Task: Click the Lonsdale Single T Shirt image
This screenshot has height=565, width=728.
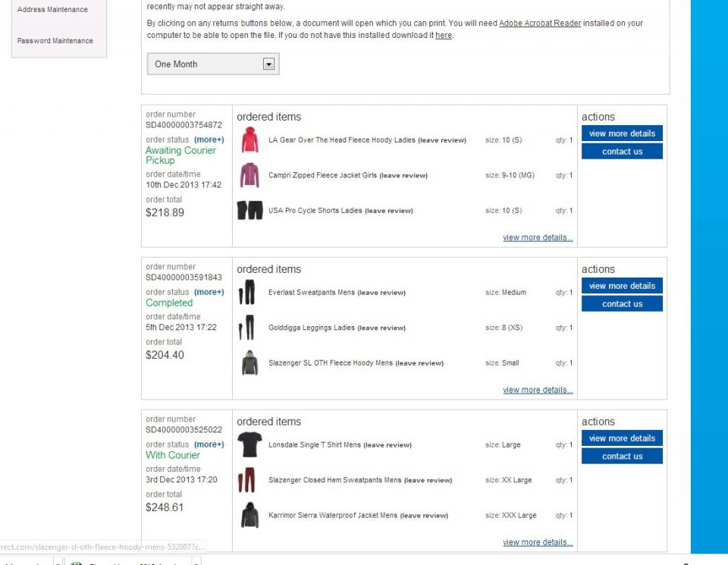Action: [249, 445]
